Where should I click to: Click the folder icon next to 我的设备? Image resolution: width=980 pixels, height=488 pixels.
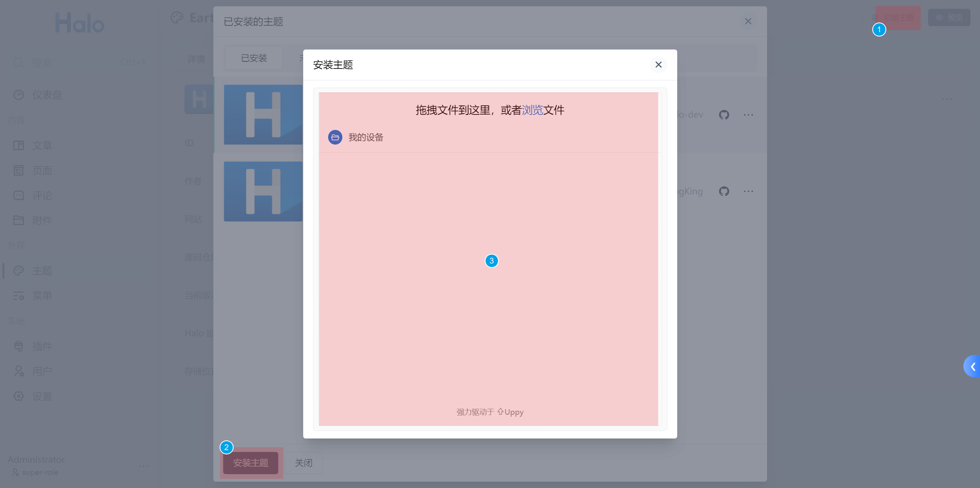pyautogui.click(x=335, y=137)
